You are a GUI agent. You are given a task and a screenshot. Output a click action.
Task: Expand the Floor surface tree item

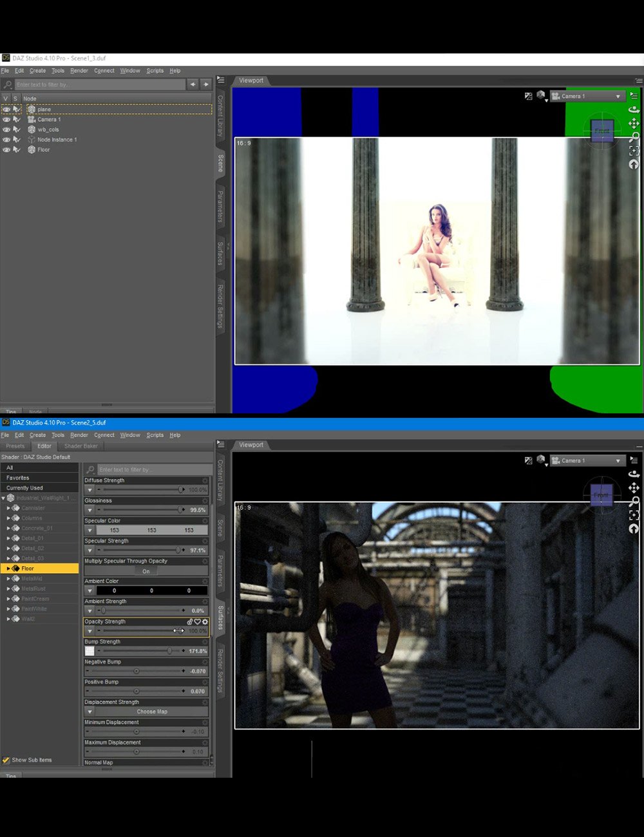[x=8, y=569]
